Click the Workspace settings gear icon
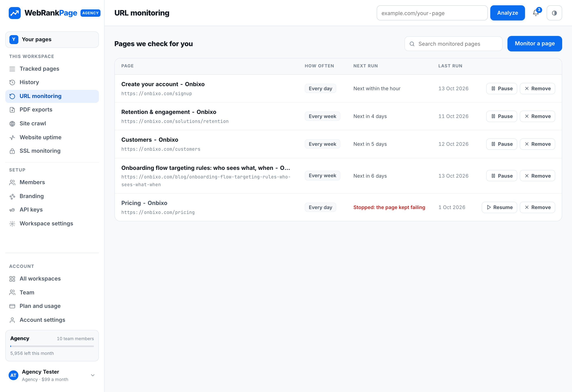This screenshot has height=392, width=572. pos(12,224)
